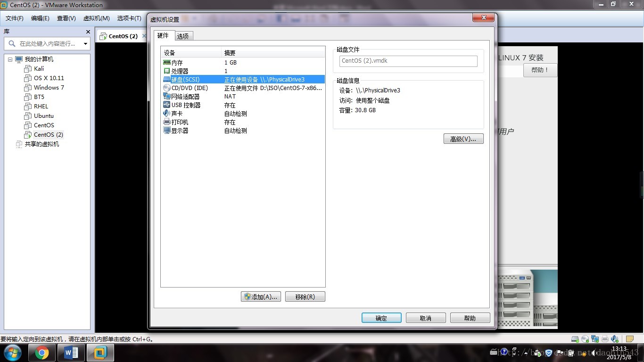
Task: Click the CentOS (2) document tab
Action: click(123, 36)
